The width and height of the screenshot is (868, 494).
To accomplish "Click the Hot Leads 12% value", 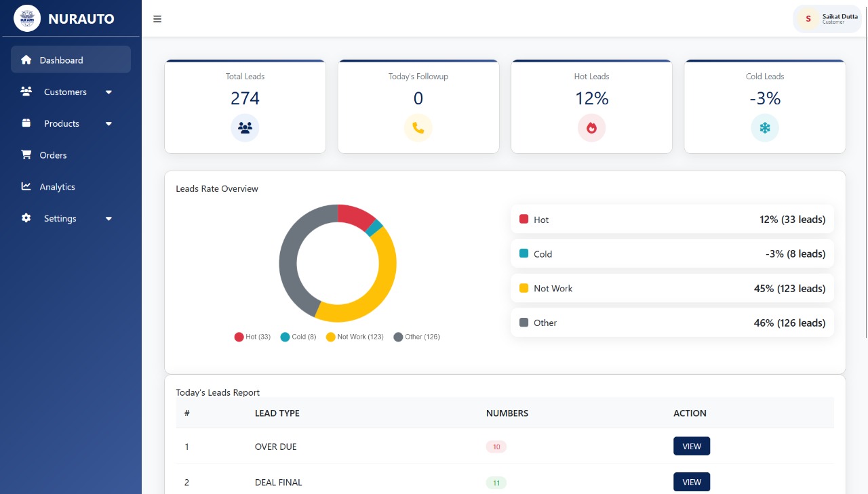I will click(x=591, y=98).
